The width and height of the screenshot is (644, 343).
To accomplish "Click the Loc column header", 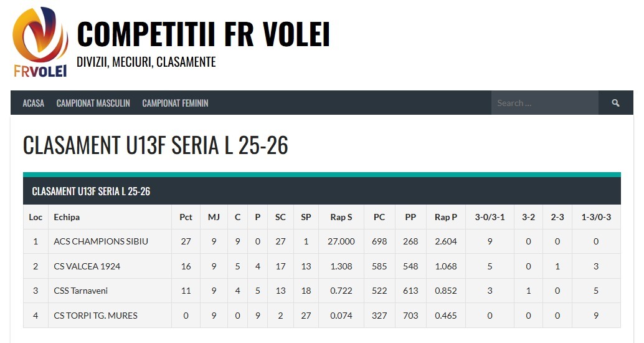I will pyautogui.click(x=36, y=217).
